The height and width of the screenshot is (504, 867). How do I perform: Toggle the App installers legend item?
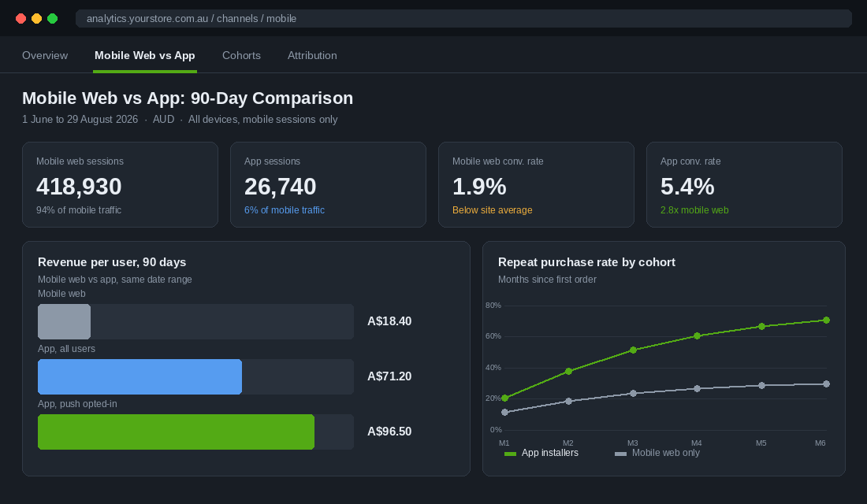(541, 453)
